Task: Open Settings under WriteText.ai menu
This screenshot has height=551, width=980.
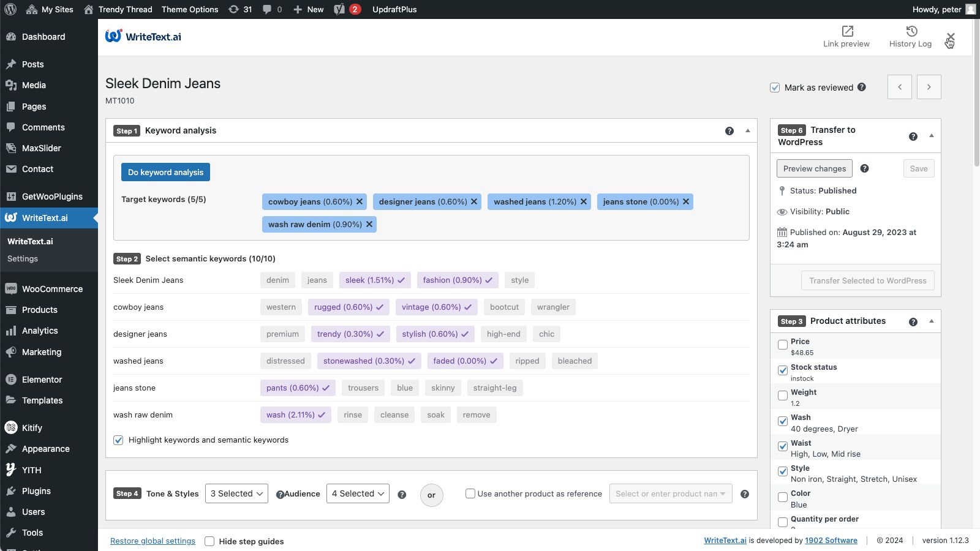Action: tap(23, 259)
